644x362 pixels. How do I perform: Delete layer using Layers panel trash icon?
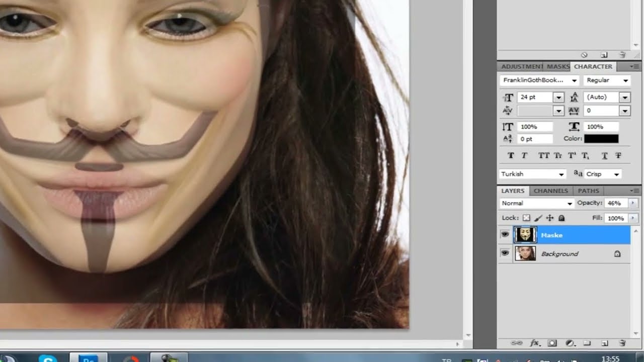[x=622, y=343]
